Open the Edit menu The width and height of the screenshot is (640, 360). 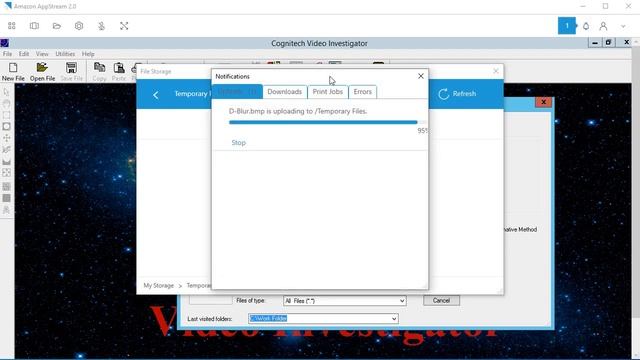(24, 54)
